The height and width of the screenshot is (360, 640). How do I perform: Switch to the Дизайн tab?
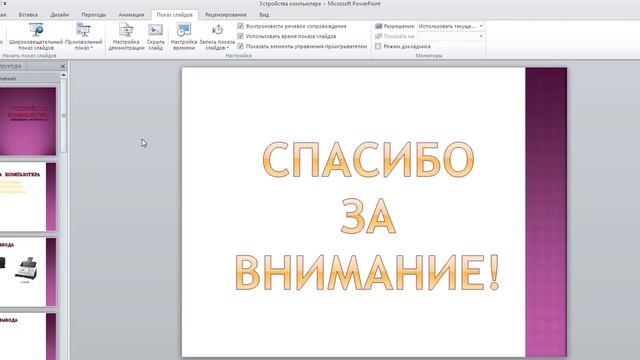pos(60,15)
